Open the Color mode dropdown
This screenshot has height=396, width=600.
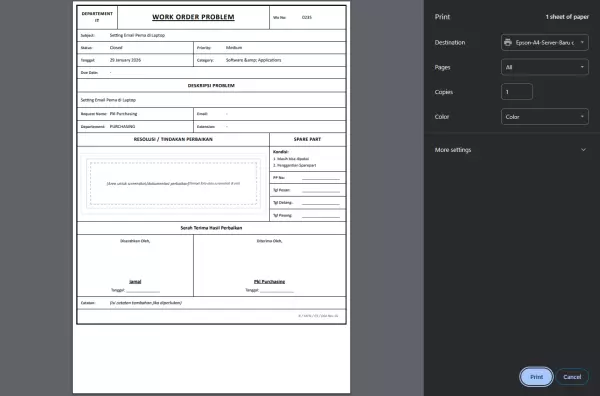click(x=545, y=117)
